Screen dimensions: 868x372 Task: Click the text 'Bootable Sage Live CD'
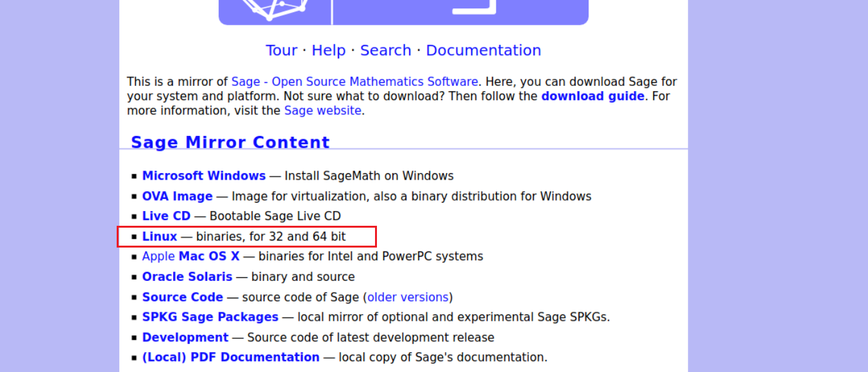[x=275, y=216]
